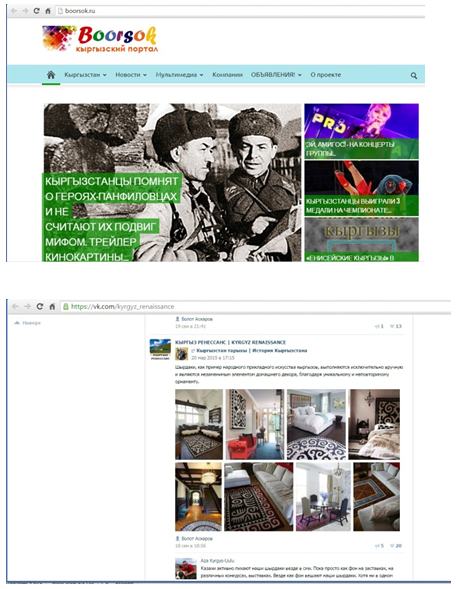Click forward arrow in lower browser toolbar

coord(27,307)
